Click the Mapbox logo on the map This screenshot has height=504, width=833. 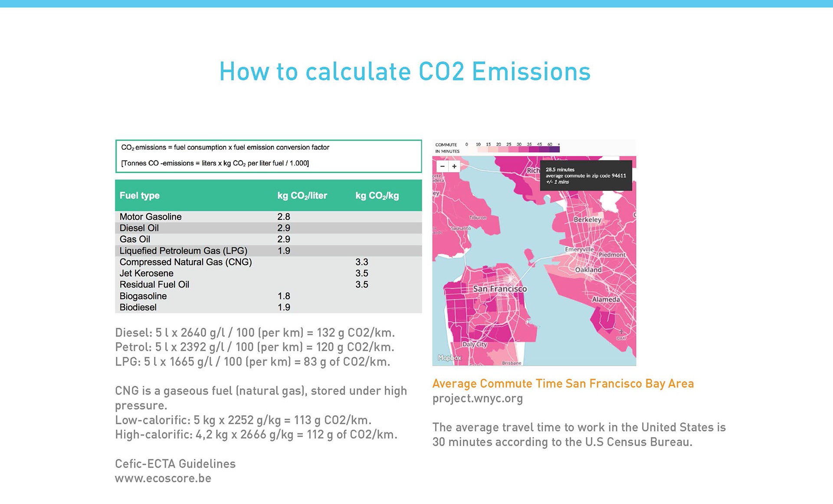449,358
